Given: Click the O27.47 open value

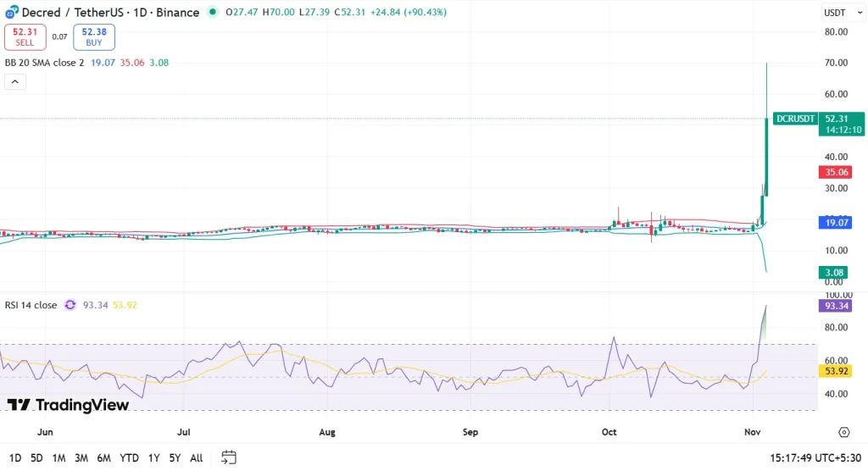Looking at the screenshot, I should [x=242, y=12].
